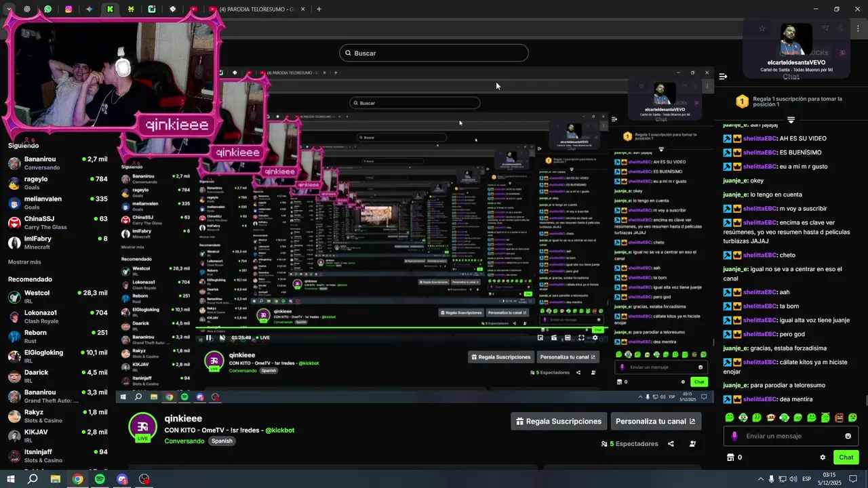Open Westcol recommended channel
The width and height of the screenshot is (868, 488).
point(58,297)
